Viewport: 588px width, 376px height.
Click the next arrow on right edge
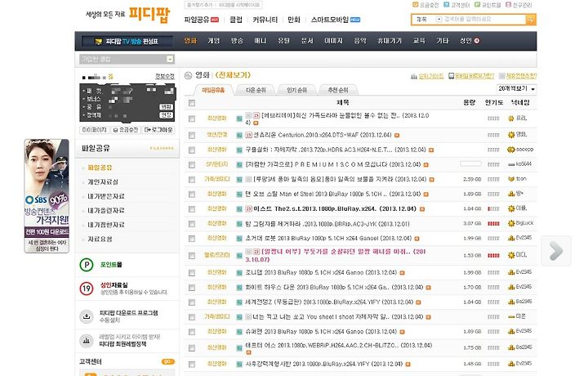556,251
